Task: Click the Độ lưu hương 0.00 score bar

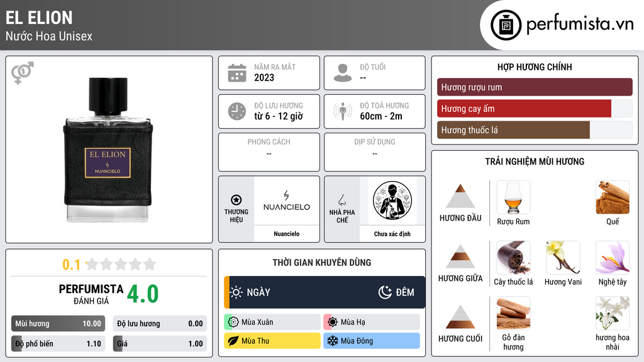Action: click(160, 324)
